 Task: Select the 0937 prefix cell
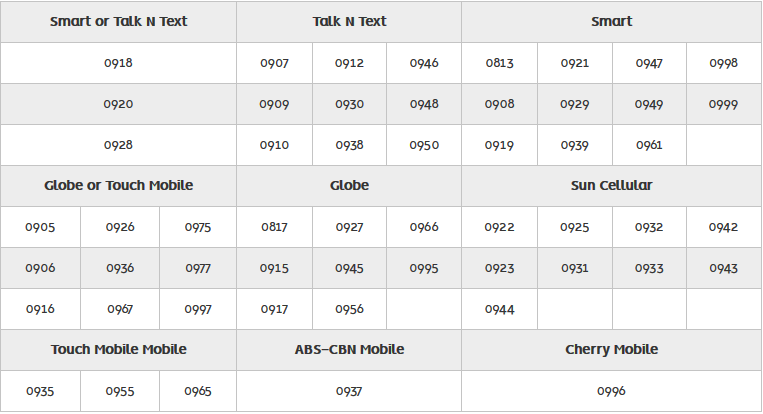click(x=349, y=391)
